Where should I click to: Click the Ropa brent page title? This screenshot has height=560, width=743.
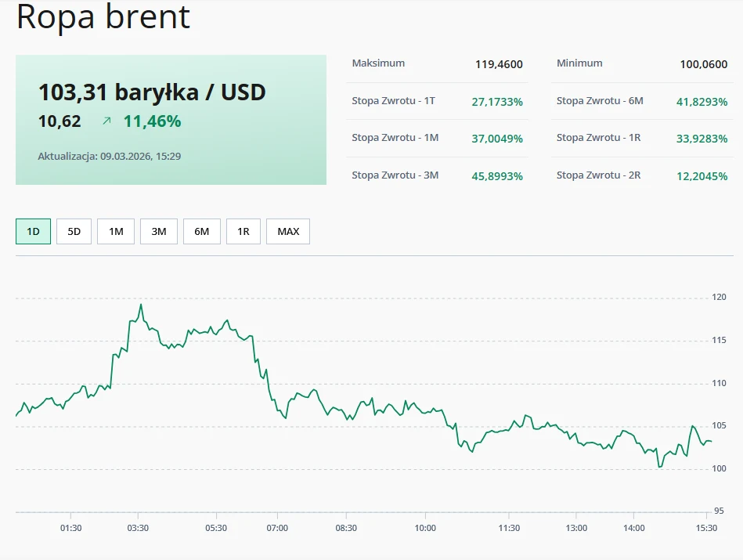102,18
